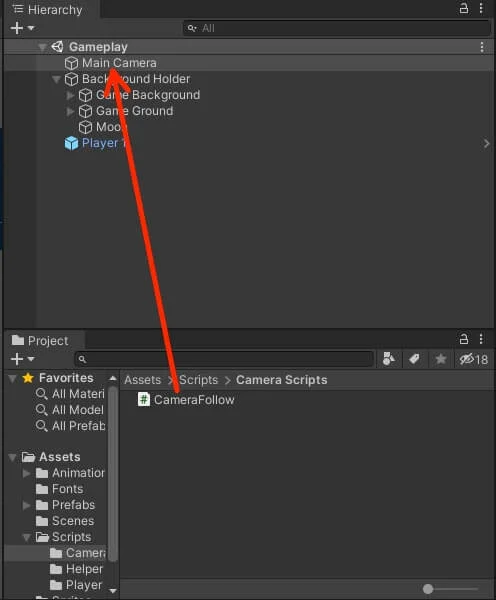Select the CameraFollow script file
This screenshot has height=600, width=496.
tap(186, 400)
